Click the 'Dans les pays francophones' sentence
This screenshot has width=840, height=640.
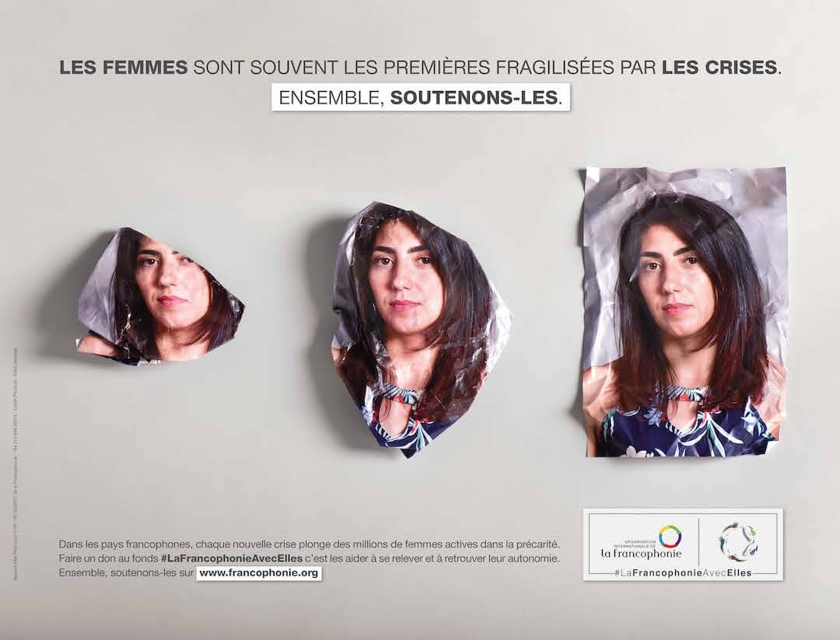[309, 544]
